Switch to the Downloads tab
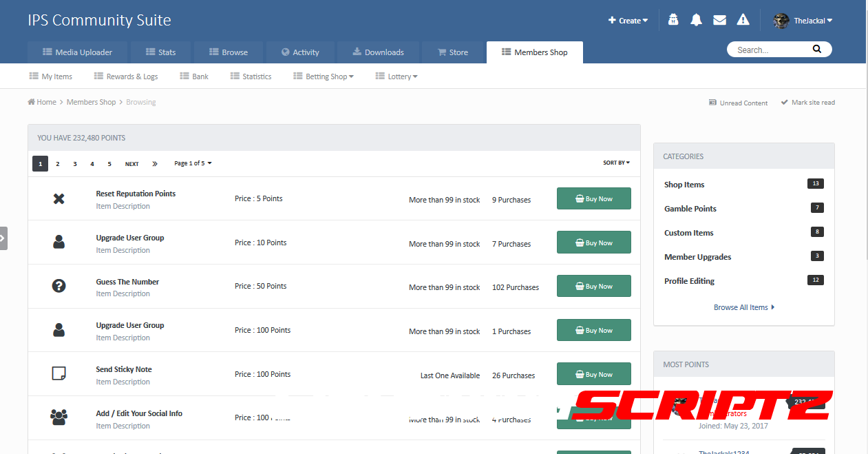 tap(378, 52)
